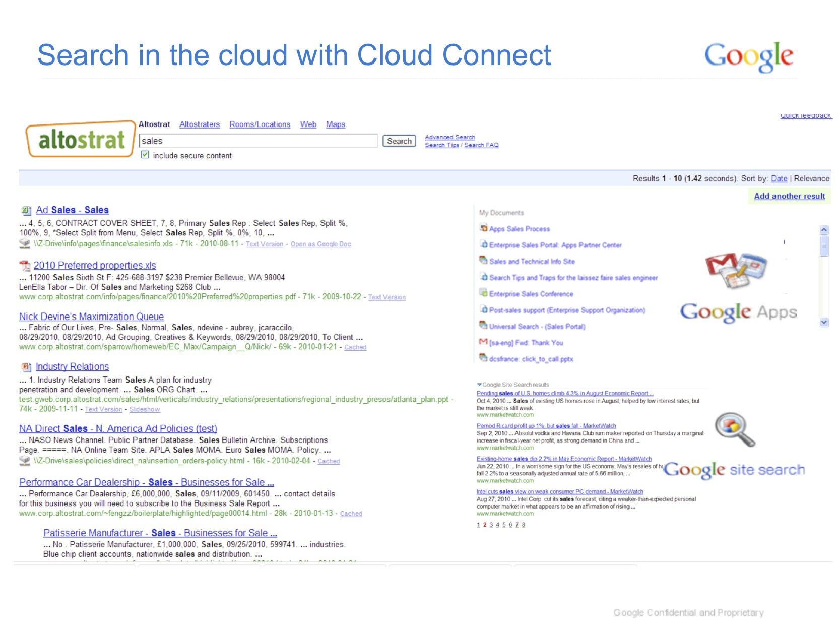Click the icon beside Post-sales support document
Screen dimensions: 840x630
coord(483,309)
